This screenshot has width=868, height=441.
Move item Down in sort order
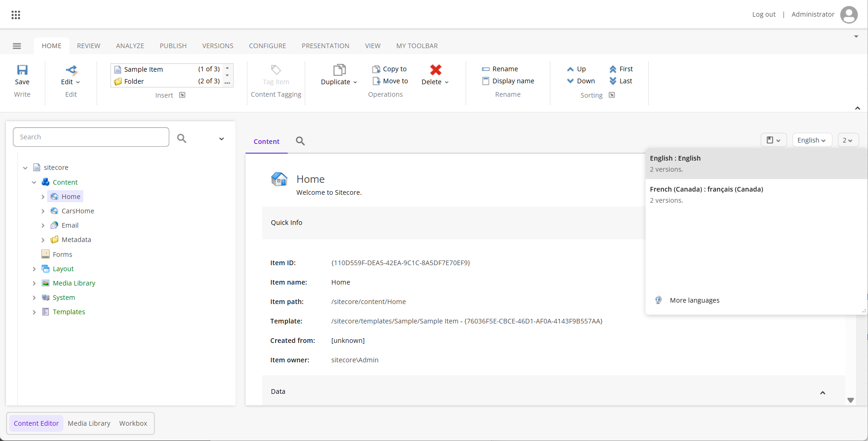[581, 81]
